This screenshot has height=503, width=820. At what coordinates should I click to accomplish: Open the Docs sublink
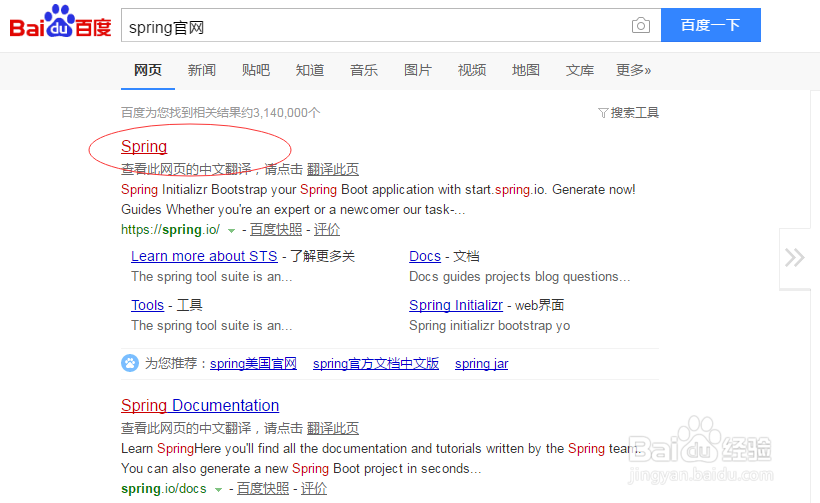425,256
